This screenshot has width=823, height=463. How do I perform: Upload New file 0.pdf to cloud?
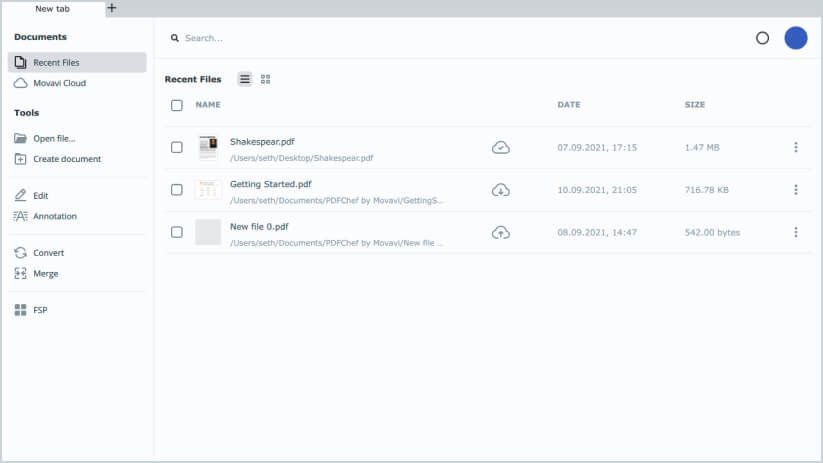click(501, 232)
